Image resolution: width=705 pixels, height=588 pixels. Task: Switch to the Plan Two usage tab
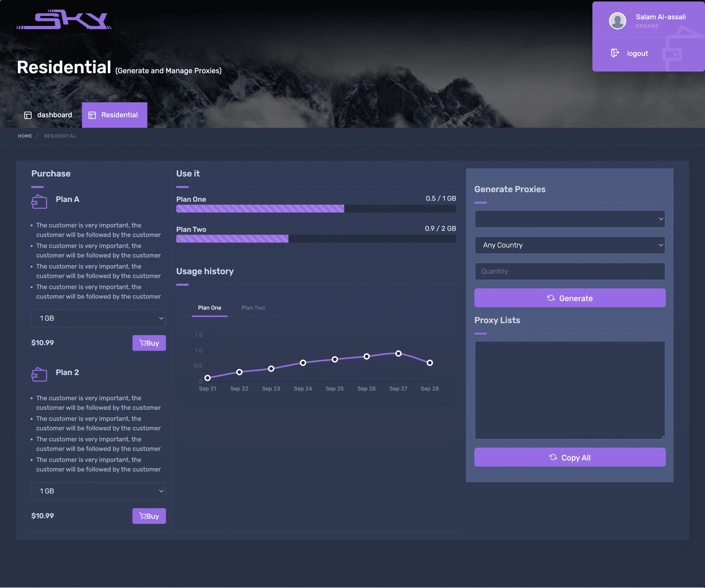point(253,308)
